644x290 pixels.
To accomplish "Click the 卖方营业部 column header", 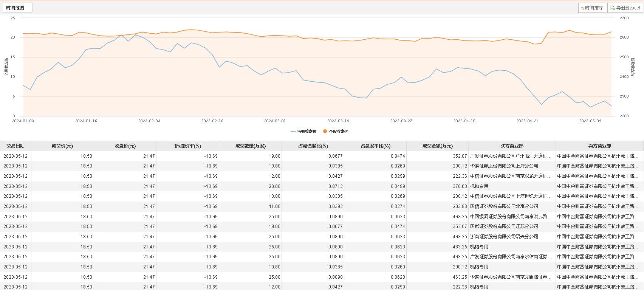I will (600, 146).
